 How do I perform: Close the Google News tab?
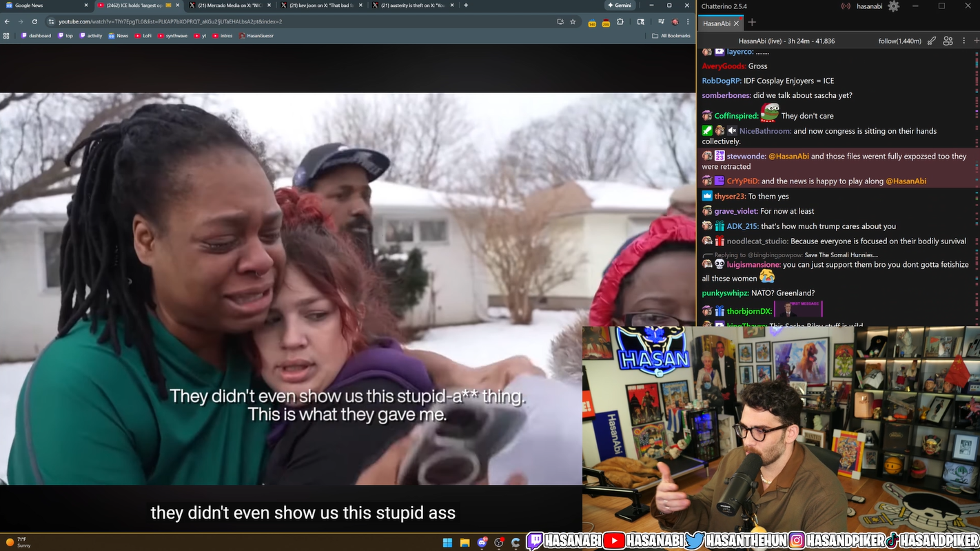86,6
